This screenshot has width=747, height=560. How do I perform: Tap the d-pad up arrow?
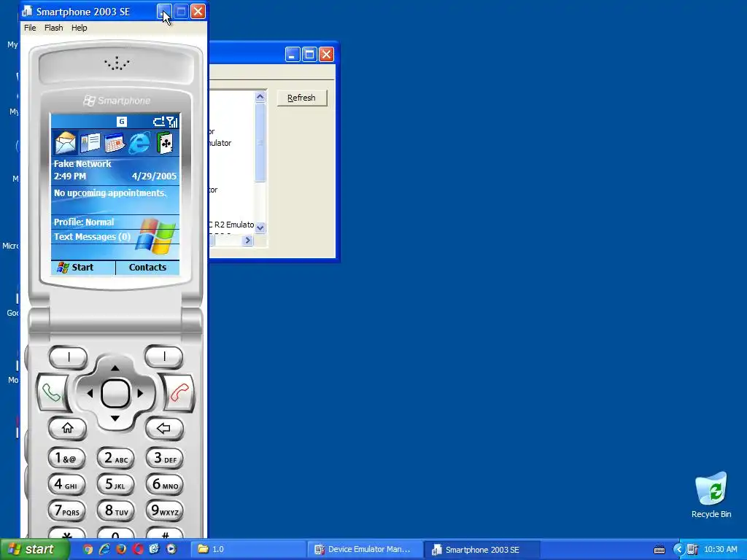(115, 368)
